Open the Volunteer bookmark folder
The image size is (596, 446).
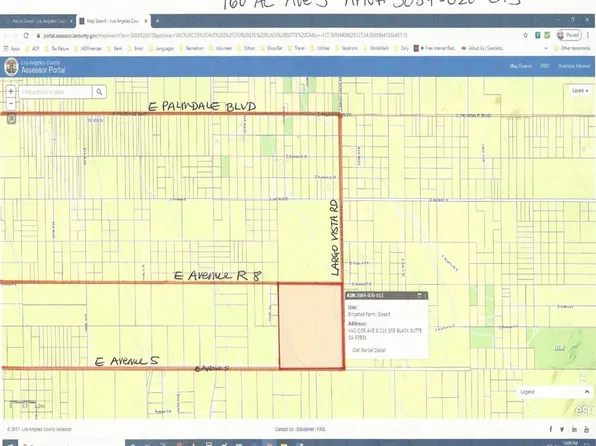(220, 48)
